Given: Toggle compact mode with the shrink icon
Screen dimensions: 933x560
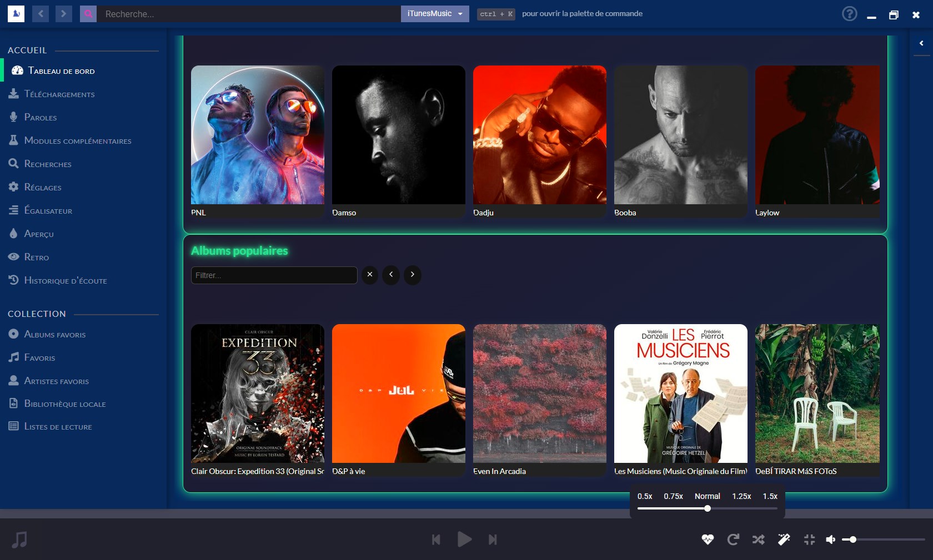Looking at the screenshot, I should click(810, 539).
